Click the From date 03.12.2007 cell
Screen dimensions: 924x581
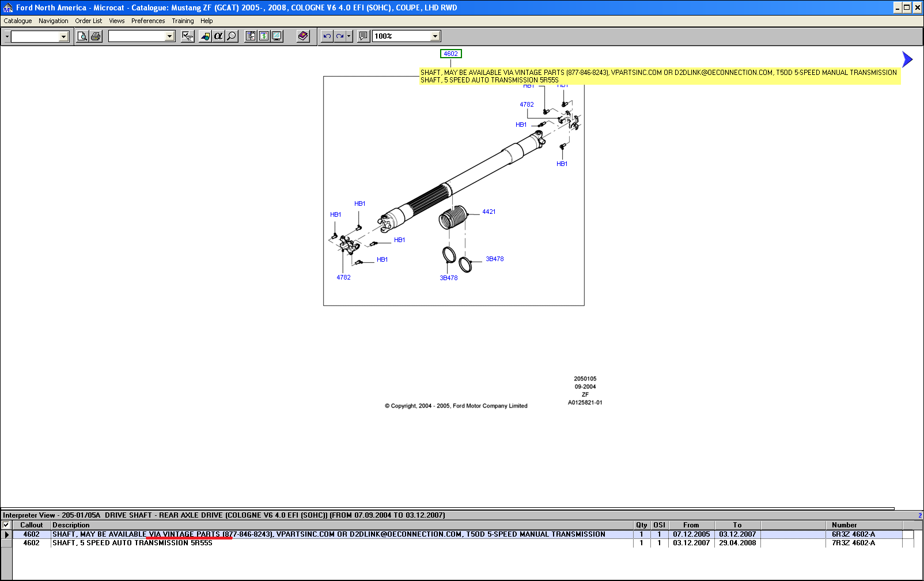click(691, 543)
